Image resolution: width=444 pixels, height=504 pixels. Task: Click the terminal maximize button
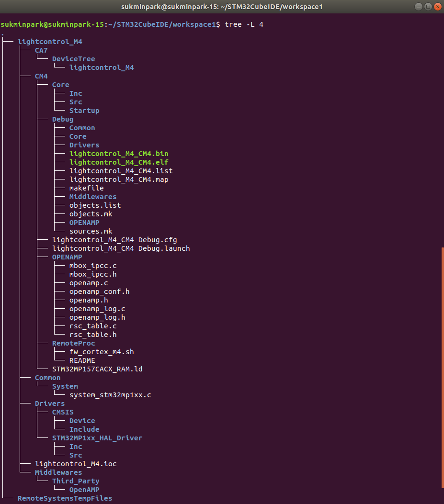coord(428,6)
